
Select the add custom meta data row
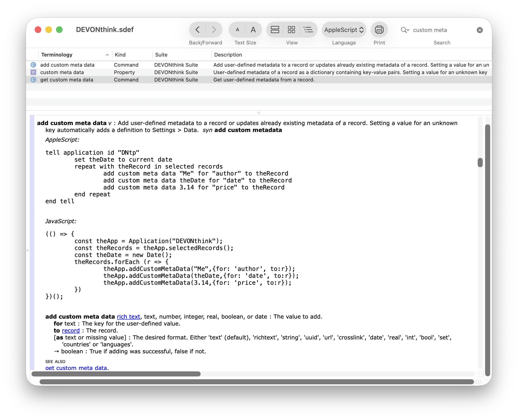tap(67, 65)
